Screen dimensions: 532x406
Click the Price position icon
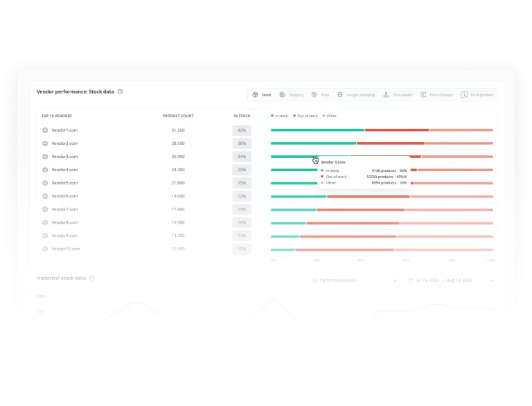pos(464,95)
